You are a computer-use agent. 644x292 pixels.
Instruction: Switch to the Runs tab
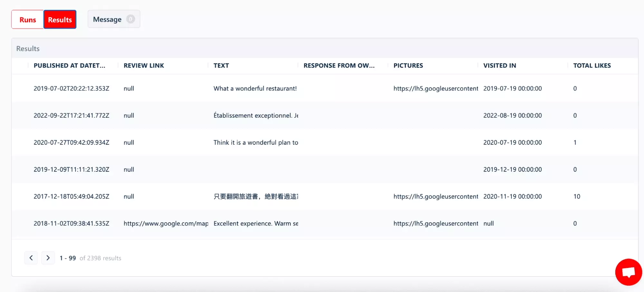(x=28, y=20)
